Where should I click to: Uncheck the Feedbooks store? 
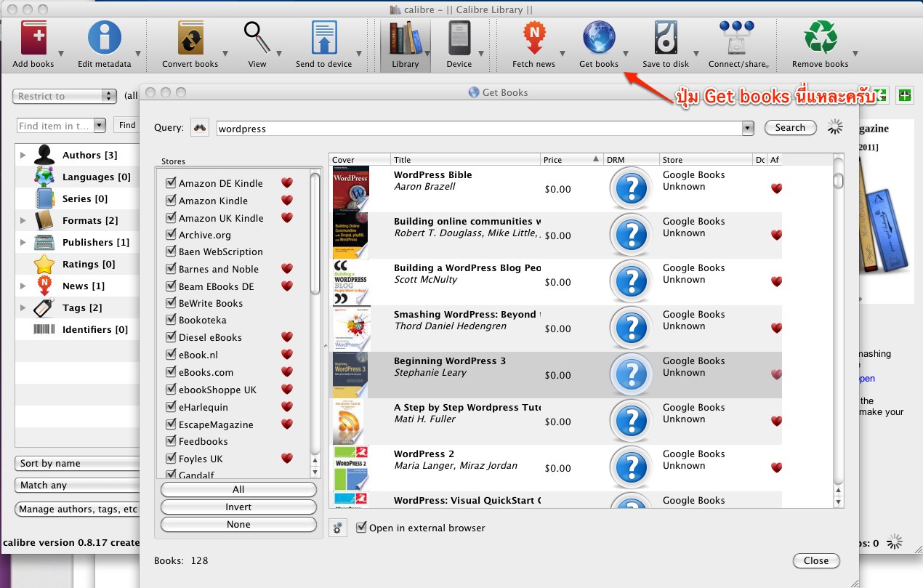click(171, 441)
